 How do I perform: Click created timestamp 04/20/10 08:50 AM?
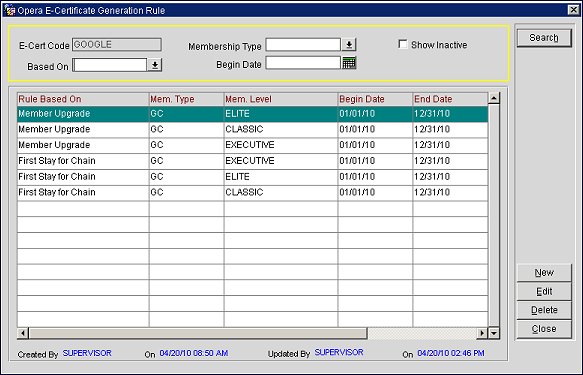(194, 353)
